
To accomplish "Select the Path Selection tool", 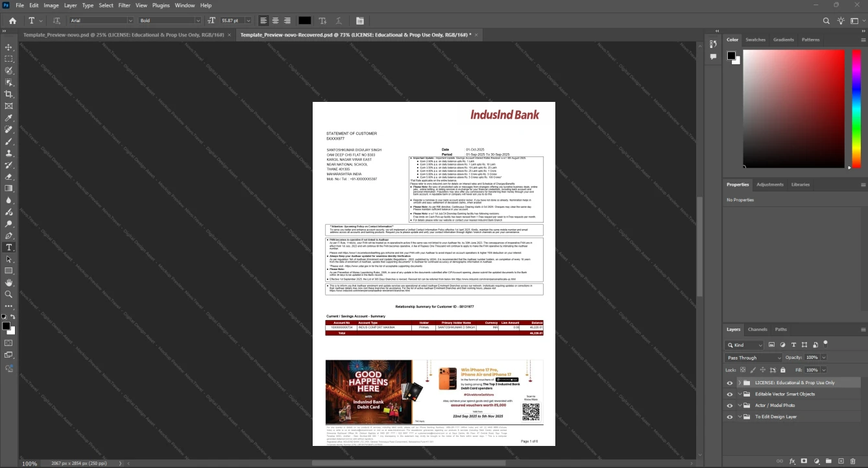I will (9, 259).
